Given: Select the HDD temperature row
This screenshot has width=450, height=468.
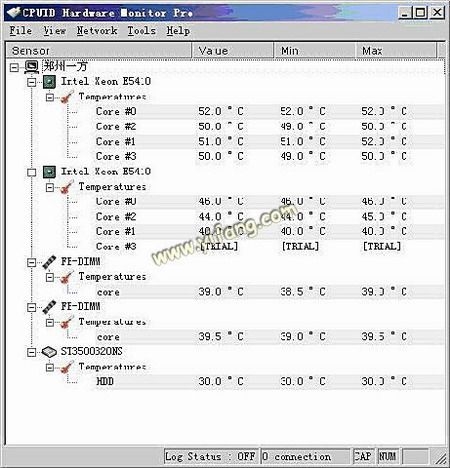Looking at the screenshot, I should (269, 382).
